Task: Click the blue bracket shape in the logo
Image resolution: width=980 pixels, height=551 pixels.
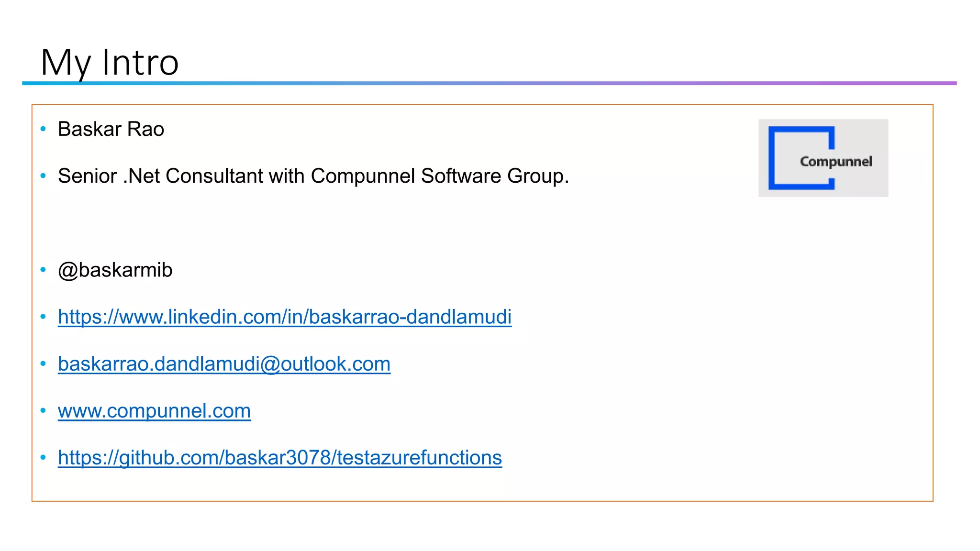Action: [772, 158]
